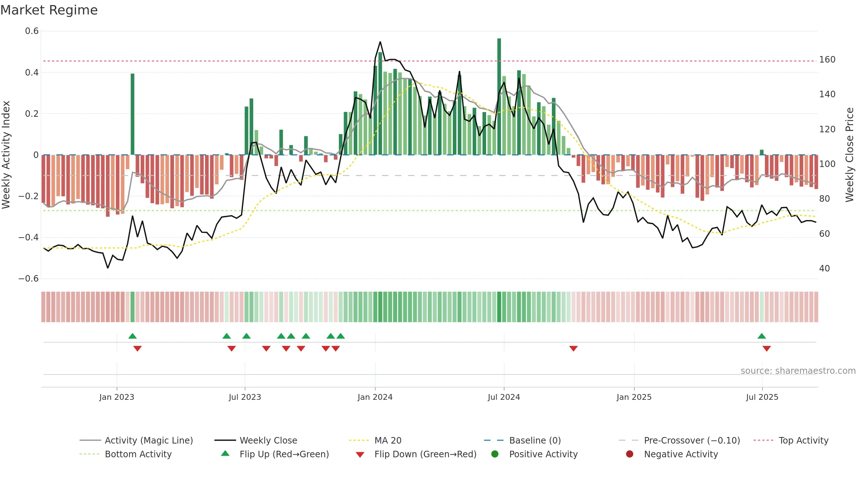Viewport: 868px width, 488px height.
Task: Click the 120 price tick on right axis
Action: pyautogui.click(x=827, y=129)
